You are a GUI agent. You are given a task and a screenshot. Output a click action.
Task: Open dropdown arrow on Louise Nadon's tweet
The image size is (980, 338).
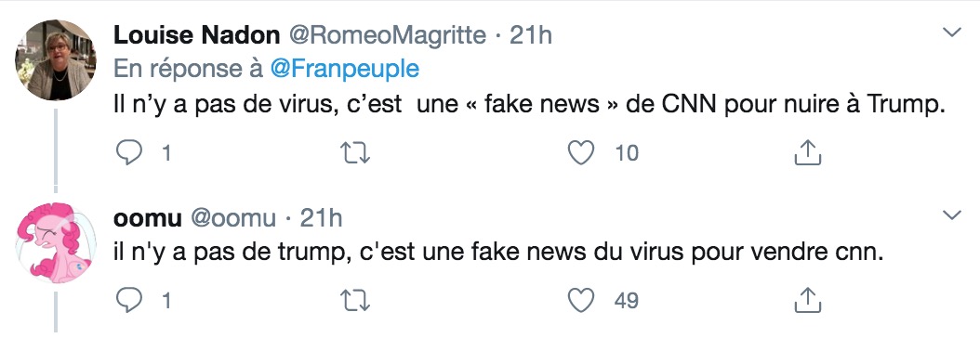[x=951, y=32]
